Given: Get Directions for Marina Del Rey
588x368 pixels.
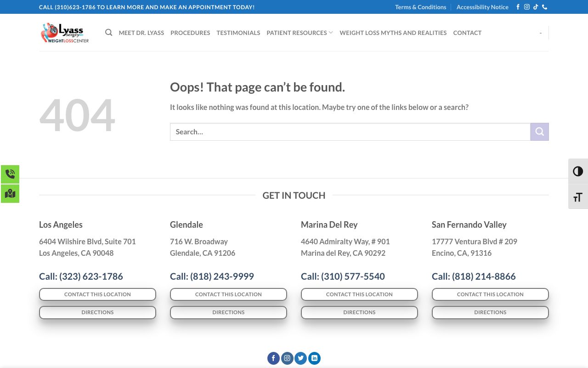Looking at the screenshot, I should pyautogui.click(x=359, y=312).
